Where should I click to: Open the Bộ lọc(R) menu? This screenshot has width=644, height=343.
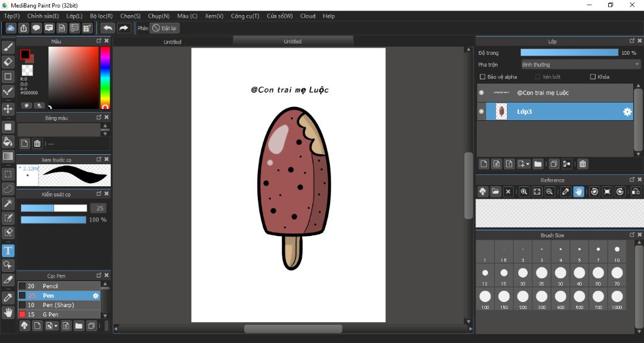[x=101, y=16]
